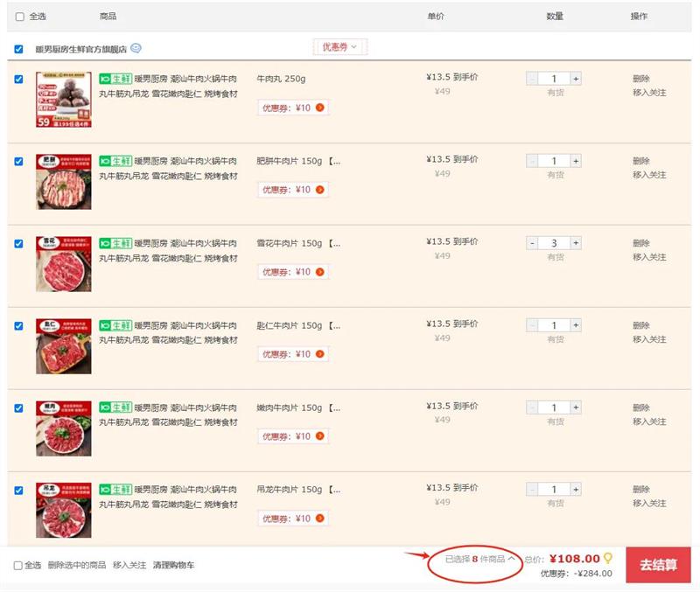Delete the 匙仁牛肉片 item from cart
Viewport: 700px width, 592px height.
(x=641, y=325)
